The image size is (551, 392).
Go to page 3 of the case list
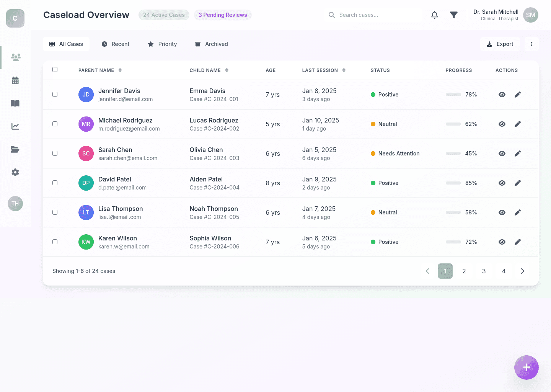pyautogui.click(x=484, y=271)
